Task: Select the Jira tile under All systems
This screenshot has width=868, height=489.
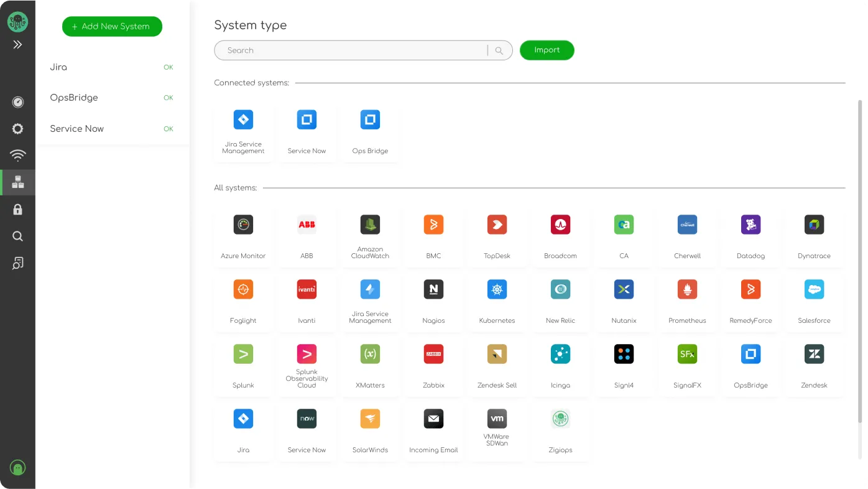Action: [x=243, y=432]
